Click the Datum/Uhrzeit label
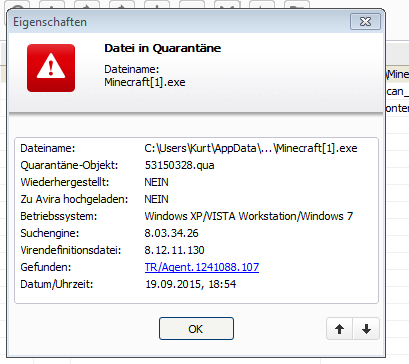 tap(57, 284)
